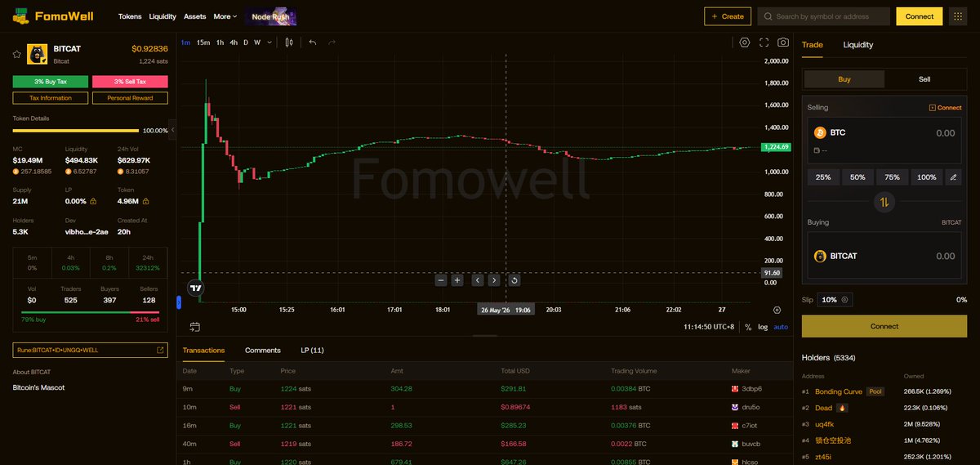Open the Bonding Curve holder address
This screenshot has width=980, height=465.
(839, 391)
